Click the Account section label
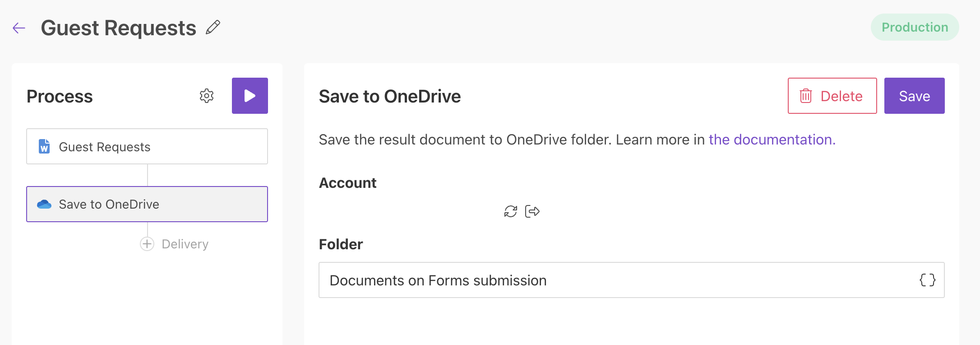 click(347, 182)
